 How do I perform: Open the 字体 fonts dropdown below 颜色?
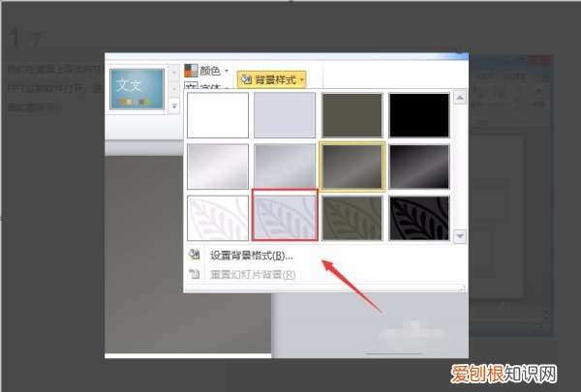[207, 87]
